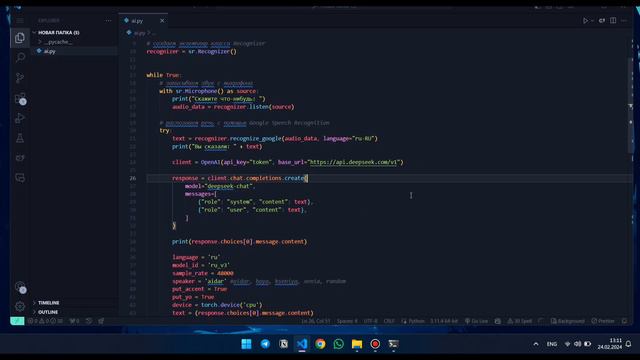Split the editor to the right
The width and height of the screenshot is (640, 360).
coord(613,20)
